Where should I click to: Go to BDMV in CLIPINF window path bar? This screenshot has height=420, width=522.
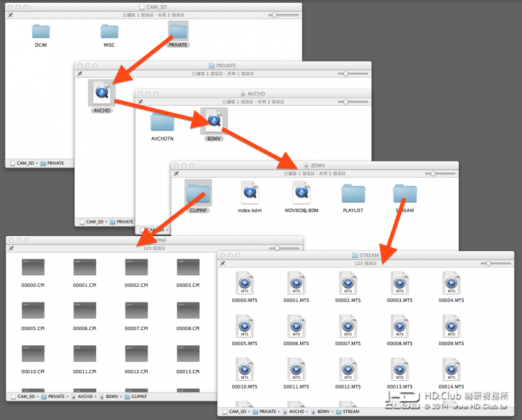pyautogui.click(x=109, y=397)
